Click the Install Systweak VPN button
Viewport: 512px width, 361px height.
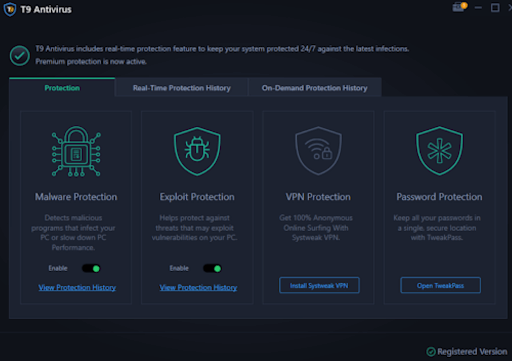pos(319,285)
